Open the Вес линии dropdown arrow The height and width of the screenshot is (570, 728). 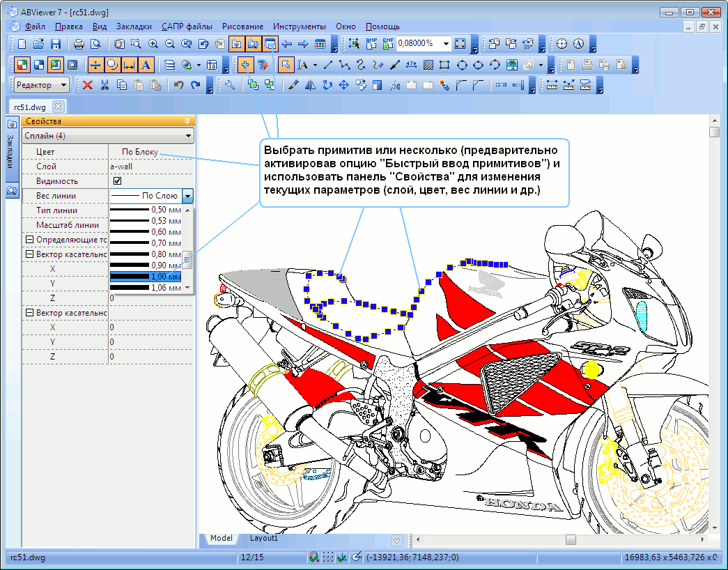tap(187, 196)
